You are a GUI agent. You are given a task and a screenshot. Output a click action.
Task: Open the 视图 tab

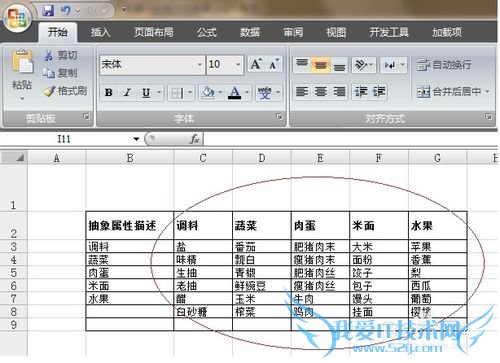tap(336, 32)
